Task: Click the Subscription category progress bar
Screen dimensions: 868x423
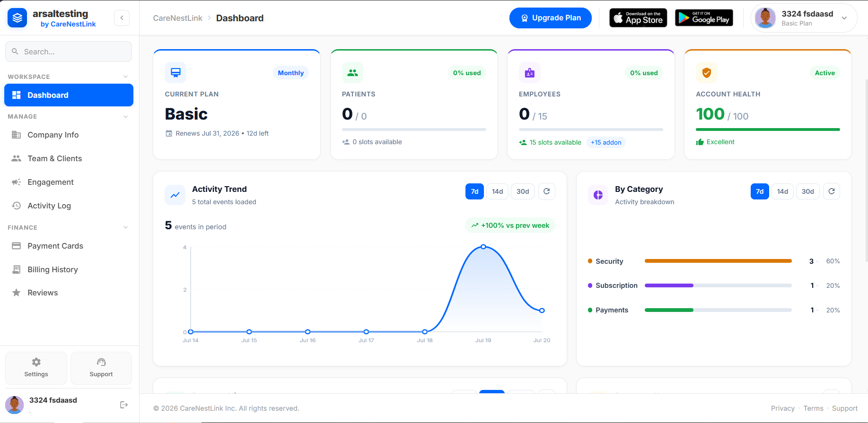Action: click(x=718, y=285)
